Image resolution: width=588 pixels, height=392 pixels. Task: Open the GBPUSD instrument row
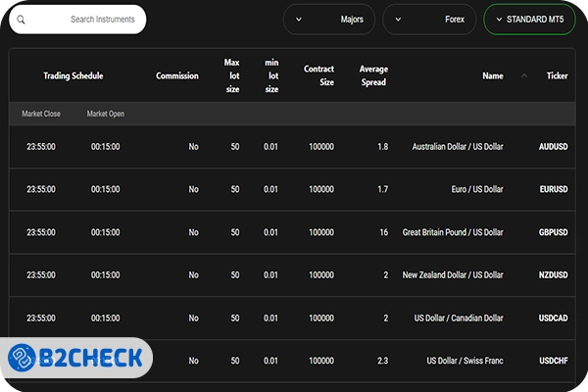553,233
